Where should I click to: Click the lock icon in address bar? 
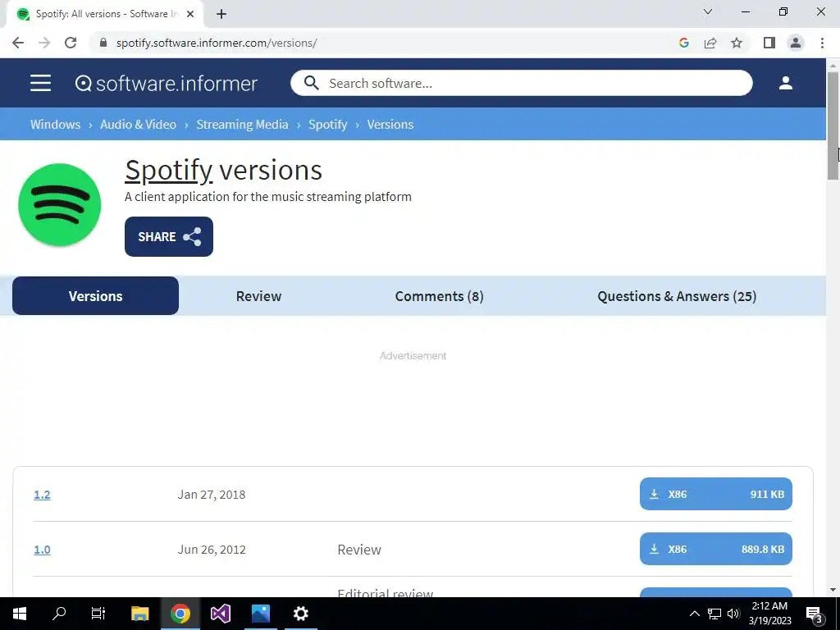pyautogui.click(x=103, y=43)
